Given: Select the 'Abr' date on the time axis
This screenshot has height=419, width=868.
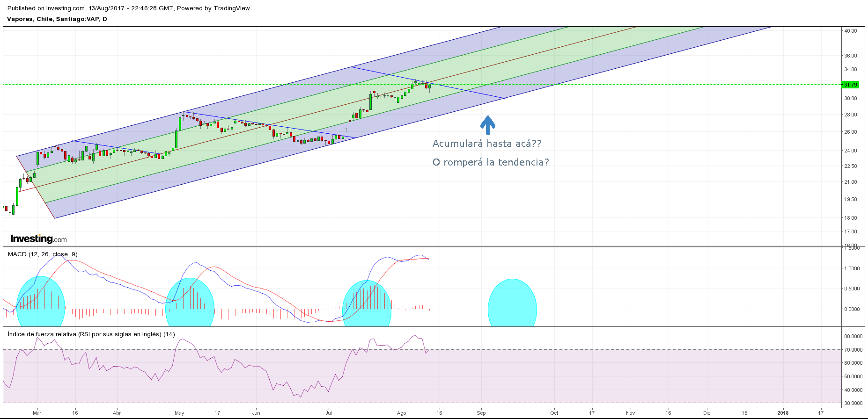Looking at the screenshot, I should (x=117, y=413).
